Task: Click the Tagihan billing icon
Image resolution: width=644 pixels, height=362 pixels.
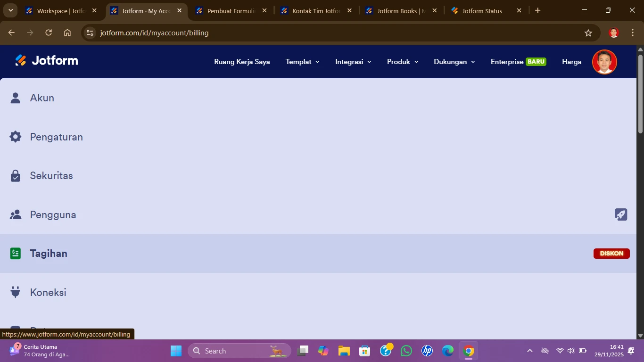Action: click(x=16, y=253)
